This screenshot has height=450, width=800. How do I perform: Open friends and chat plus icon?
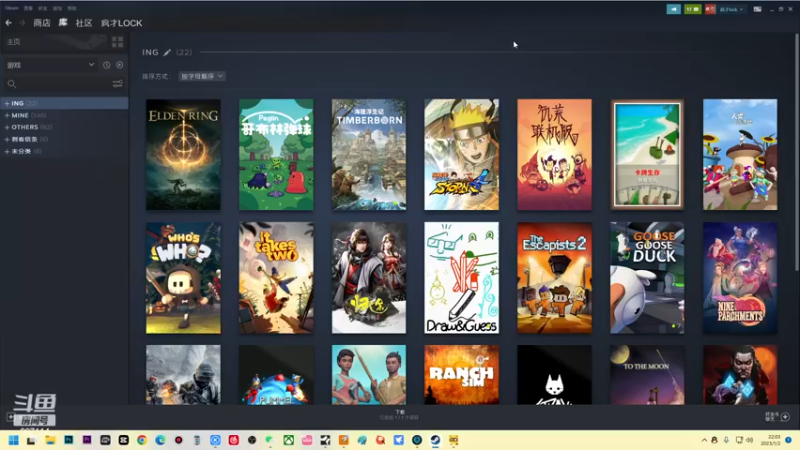pos(785,417)
